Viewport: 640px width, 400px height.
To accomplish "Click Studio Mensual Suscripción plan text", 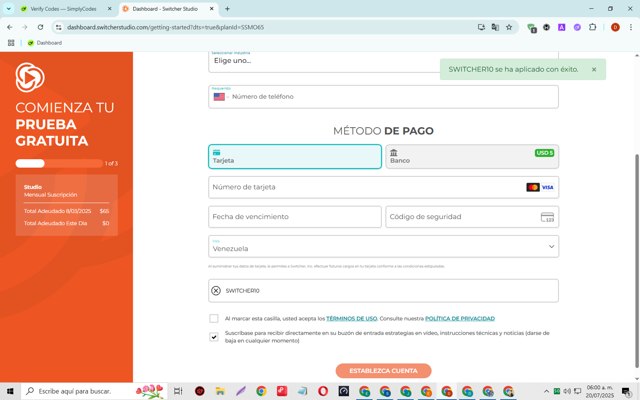I will [50, 191].
